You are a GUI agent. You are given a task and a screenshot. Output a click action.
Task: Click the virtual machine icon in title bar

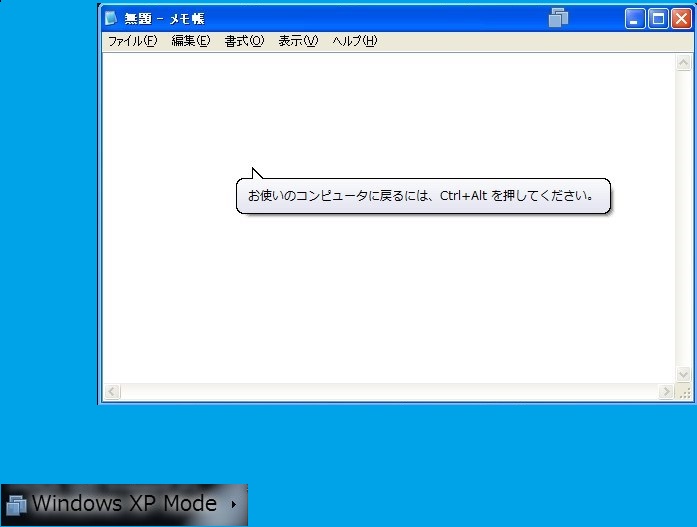pos(558,18)
